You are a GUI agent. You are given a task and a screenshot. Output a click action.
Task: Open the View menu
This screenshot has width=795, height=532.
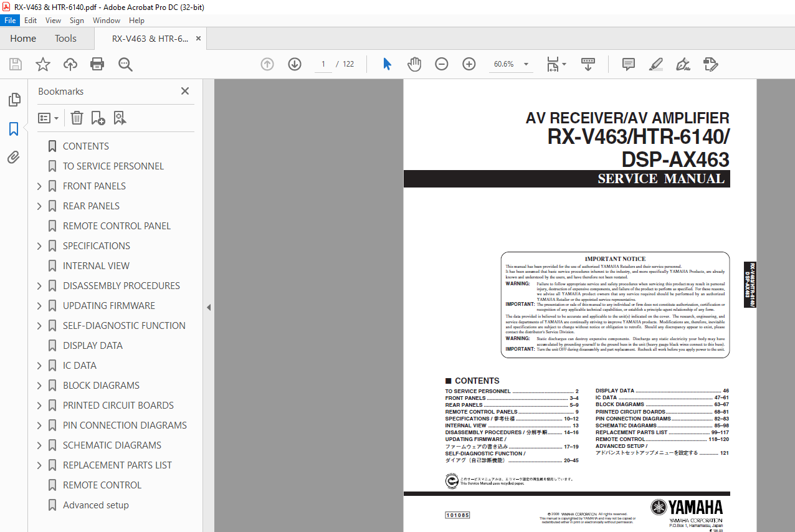click(53, 21)
